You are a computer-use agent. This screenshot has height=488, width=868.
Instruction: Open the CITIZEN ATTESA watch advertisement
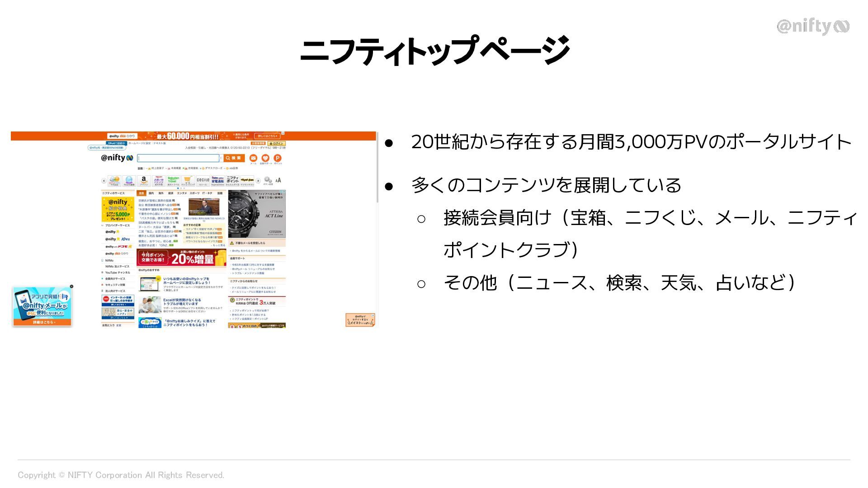tap(257, 214)
